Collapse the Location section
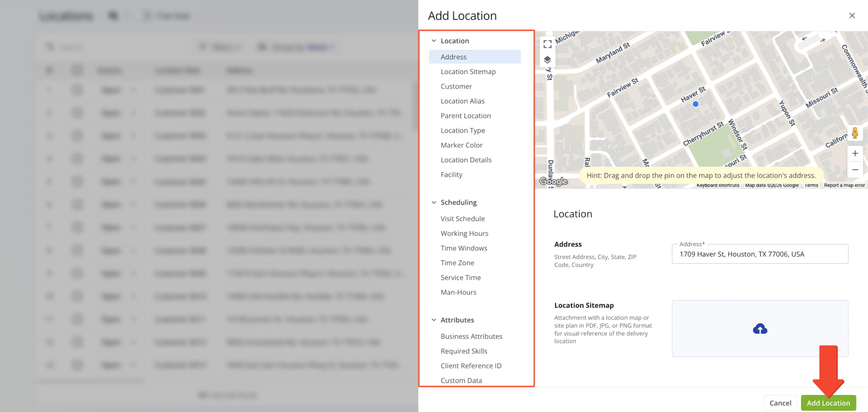This screenshot has height=412, width=868. coord(434,41)
